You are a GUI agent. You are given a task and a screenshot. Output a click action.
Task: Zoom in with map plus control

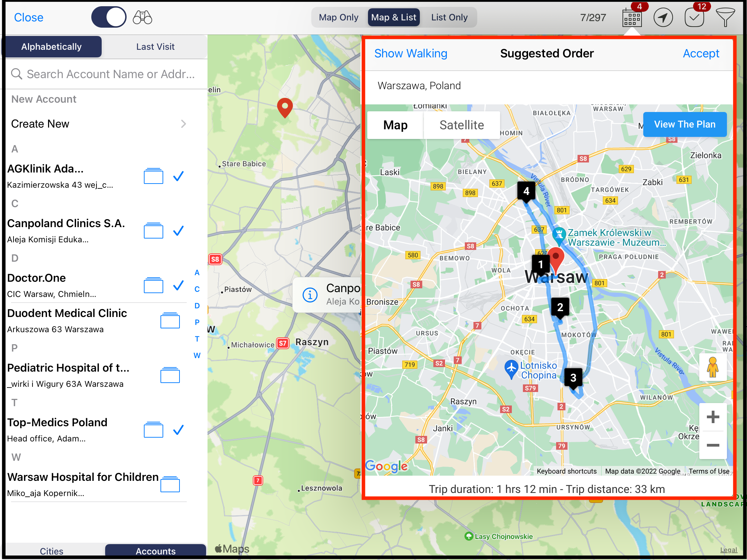713,417
